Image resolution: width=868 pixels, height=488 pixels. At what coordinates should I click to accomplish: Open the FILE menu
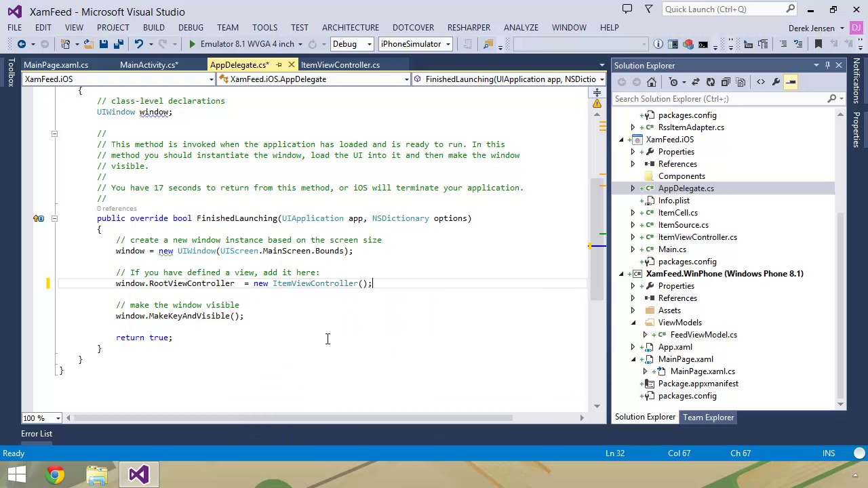(15, 28)
